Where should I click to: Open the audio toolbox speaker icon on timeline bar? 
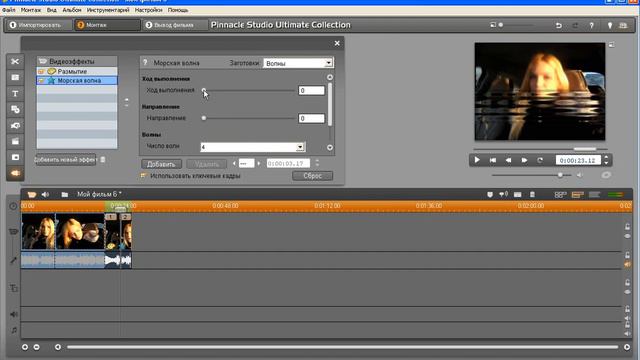pyautogui.click(x=45, y=195)
